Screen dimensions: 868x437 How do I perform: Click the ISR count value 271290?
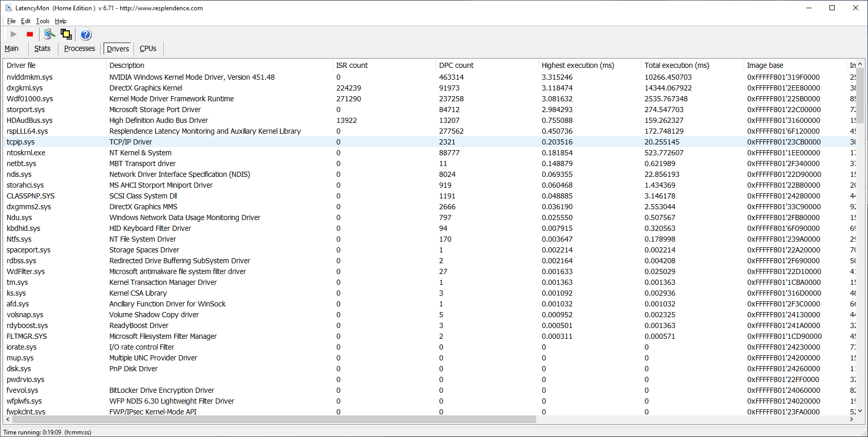click(x=349, y=99)
